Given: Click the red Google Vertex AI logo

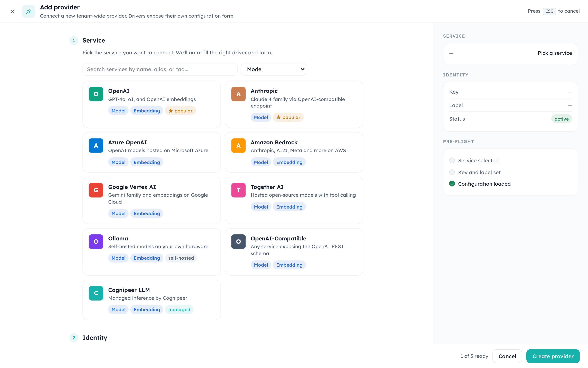Looking at the screenshot, I should tap(96, 190).
